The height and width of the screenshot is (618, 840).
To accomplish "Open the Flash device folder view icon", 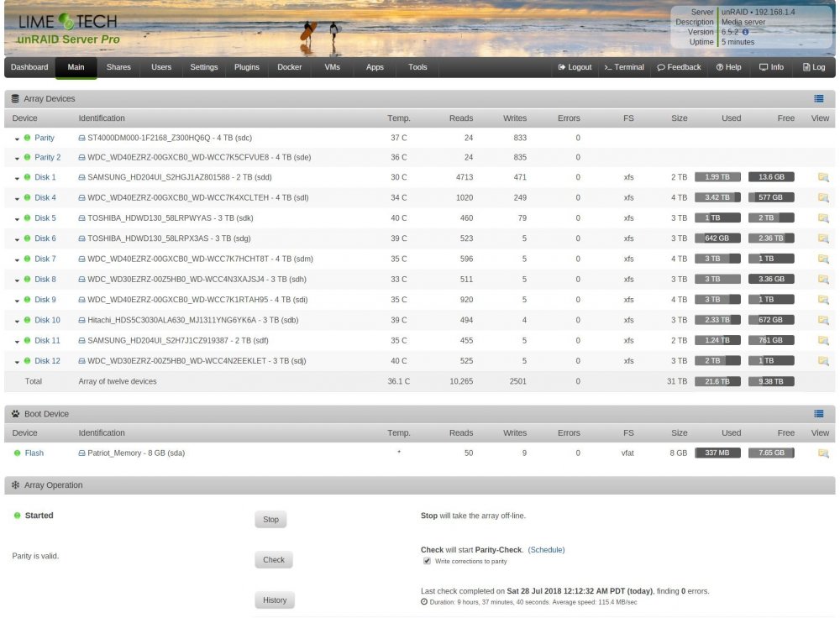I will (x=823, y=453).
